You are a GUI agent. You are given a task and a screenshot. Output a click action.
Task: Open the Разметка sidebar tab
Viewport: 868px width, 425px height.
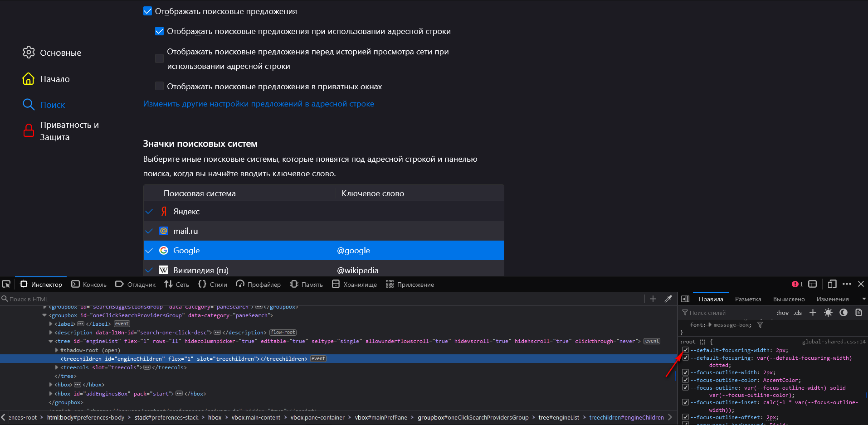coord(748,299)
